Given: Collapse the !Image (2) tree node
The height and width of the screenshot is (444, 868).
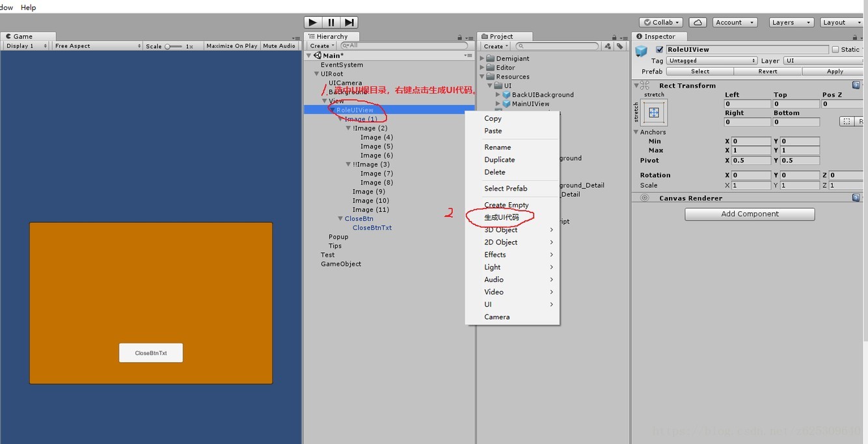Looking at the screenshot, I should pyautogui.click(x=348, y=128).
